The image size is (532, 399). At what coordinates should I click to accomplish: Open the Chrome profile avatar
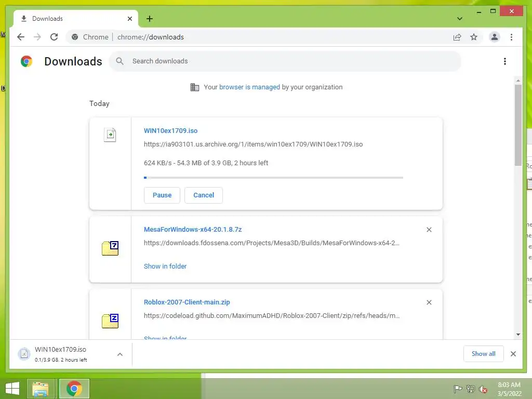click(x=495, y=37)
